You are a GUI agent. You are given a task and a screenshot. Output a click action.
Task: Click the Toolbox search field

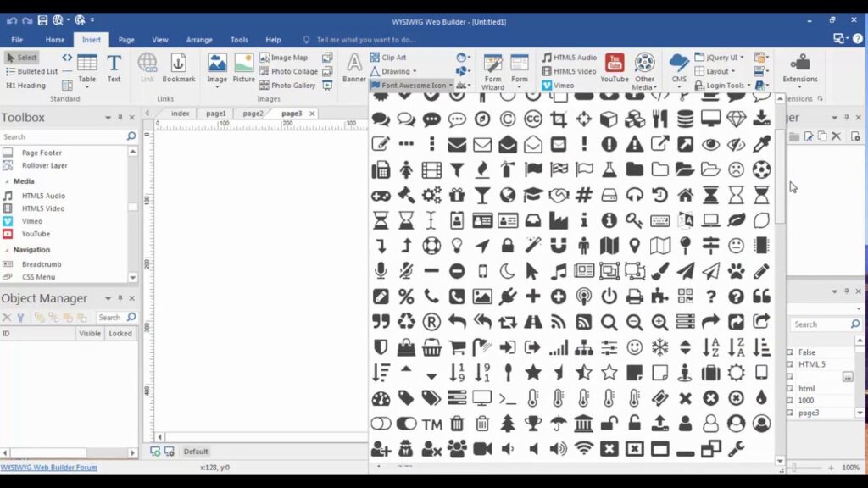(64, 136)
